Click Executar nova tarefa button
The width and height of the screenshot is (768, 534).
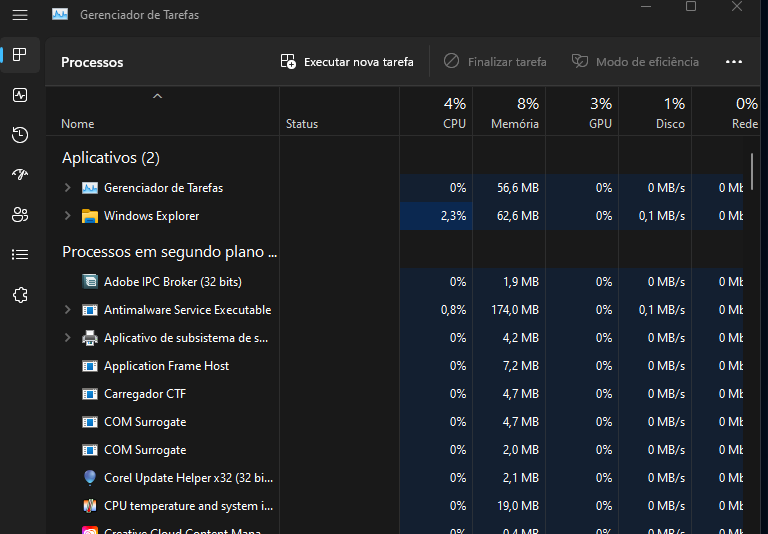click(x=347, y=62)
